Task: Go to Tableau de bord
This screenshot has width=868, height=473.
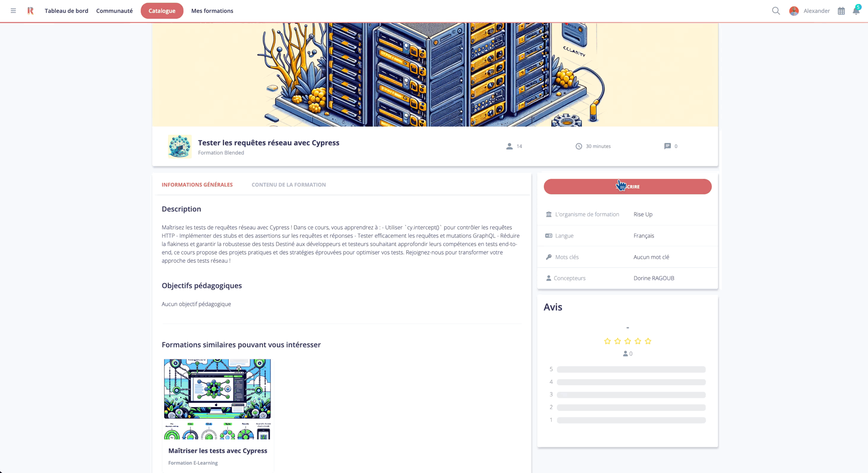Action: (x=66, y=11)
